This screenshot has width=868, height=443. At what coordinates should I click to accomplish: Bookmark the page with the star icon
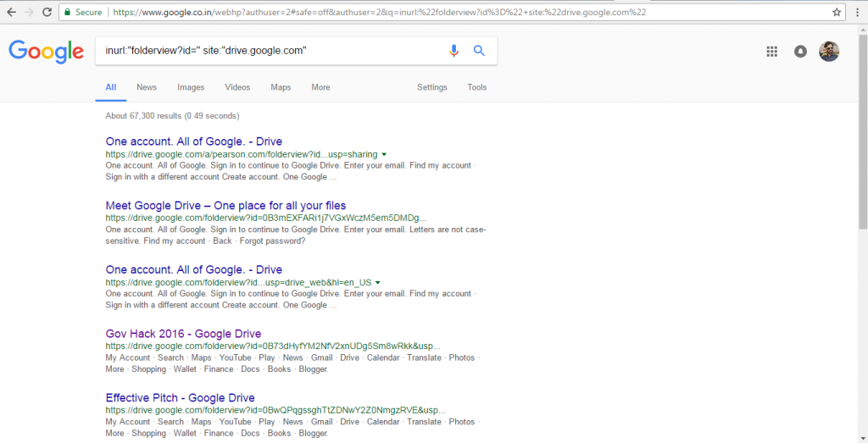[x=837, y=12]
